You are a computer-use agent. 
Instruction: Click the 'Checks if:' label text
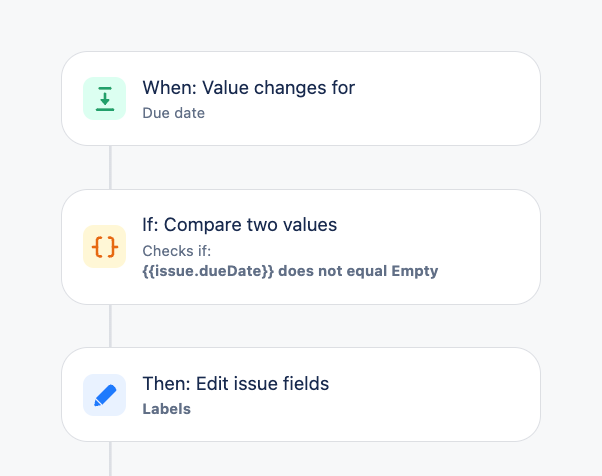pos(177,251)
